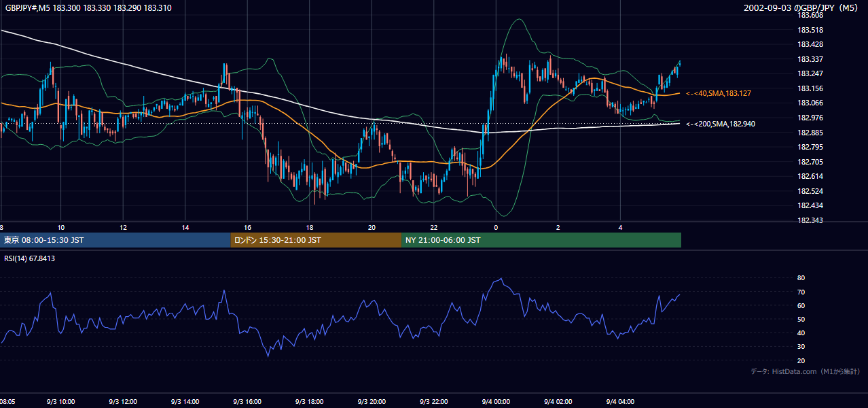The width and height of the screenshot is (868, 408).
Task: Click the 40 SMA 183.127 label
Action: point(719,93)
